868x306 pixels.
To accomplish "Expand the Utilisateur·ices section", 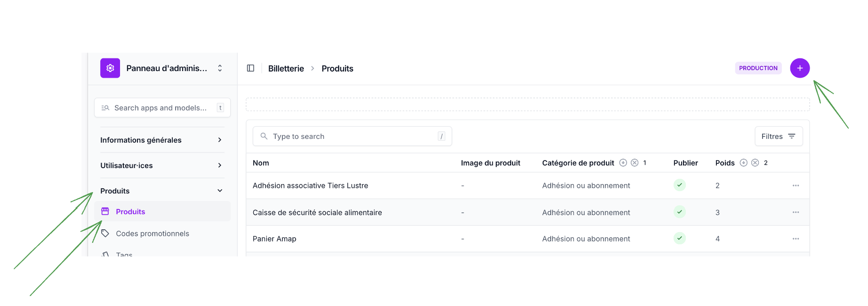I will [x=219, y=165].
